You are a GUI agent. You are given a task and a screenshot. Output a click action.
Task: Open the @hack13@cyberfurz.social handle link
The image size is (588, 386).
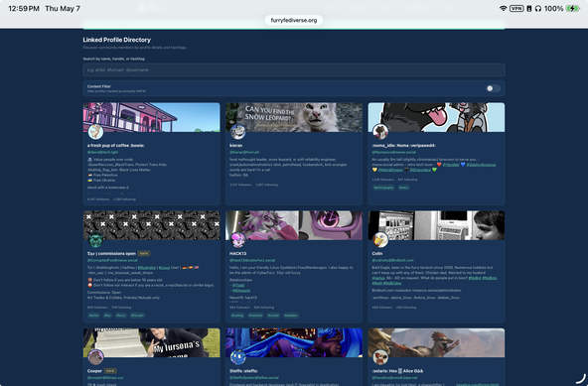click(252, 260)
